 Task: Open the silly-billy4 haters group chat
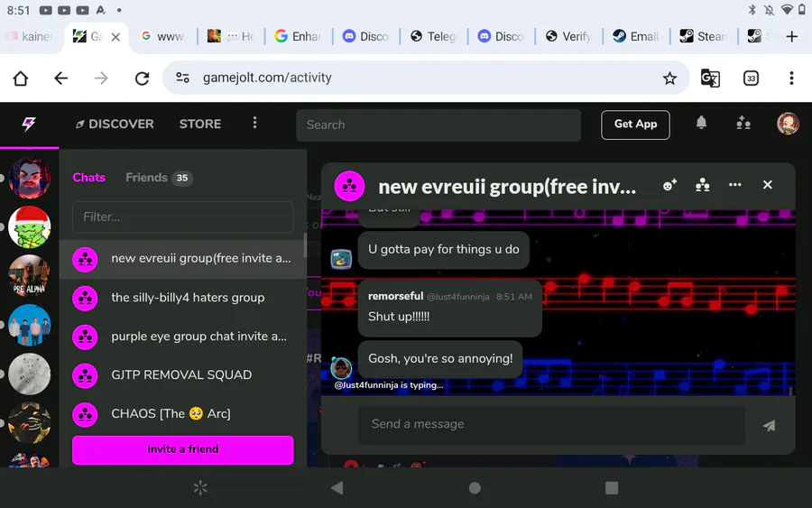click(181, 298)
